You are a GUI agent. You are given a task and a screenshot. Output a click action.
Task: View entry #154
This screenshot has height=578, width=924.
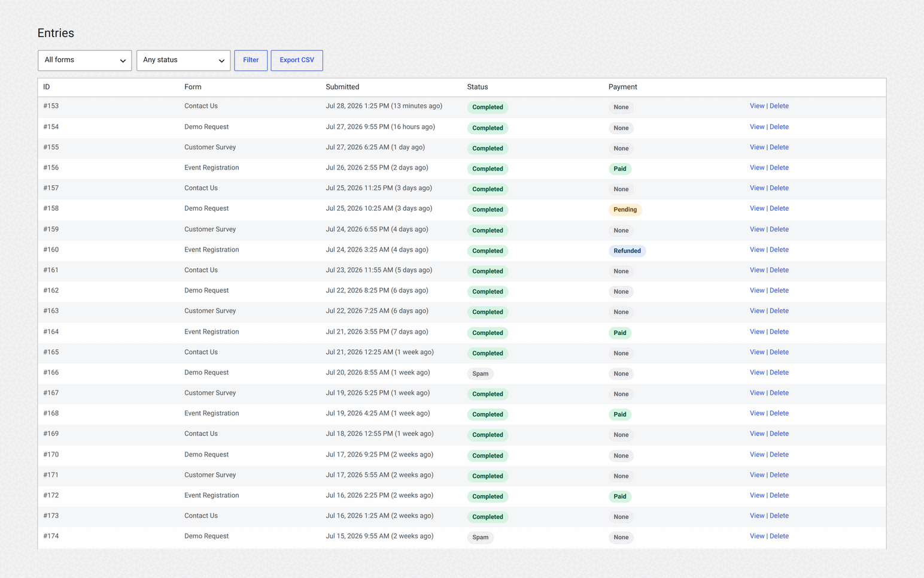click(757, 127)
